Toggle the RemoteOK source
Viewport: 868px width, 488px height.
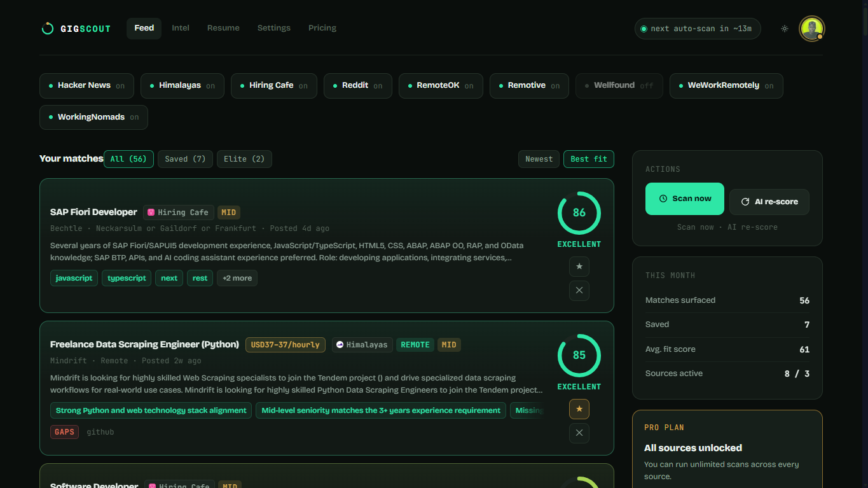coord(441,86)
